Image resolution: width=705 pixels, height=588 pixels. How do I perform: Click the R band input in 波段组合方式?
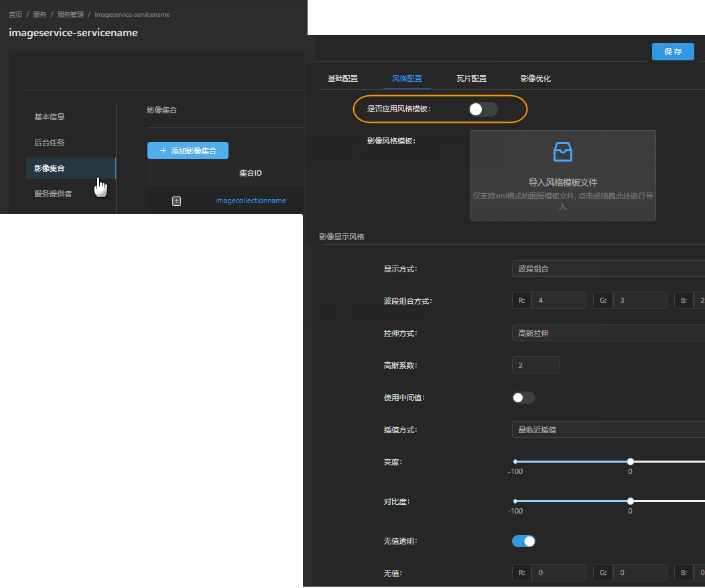pyautogui.click(x=558, y=300)
